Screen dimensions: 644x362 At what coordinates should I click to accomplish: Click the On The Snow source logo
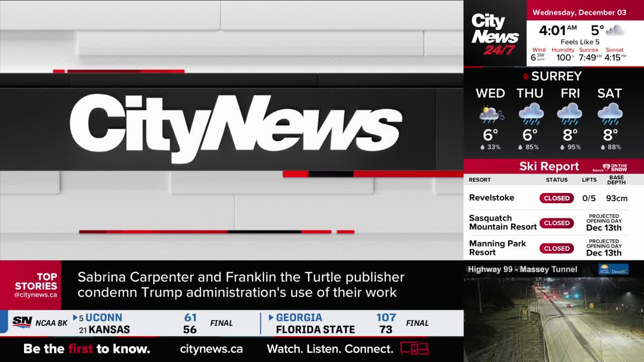[615, 166]
